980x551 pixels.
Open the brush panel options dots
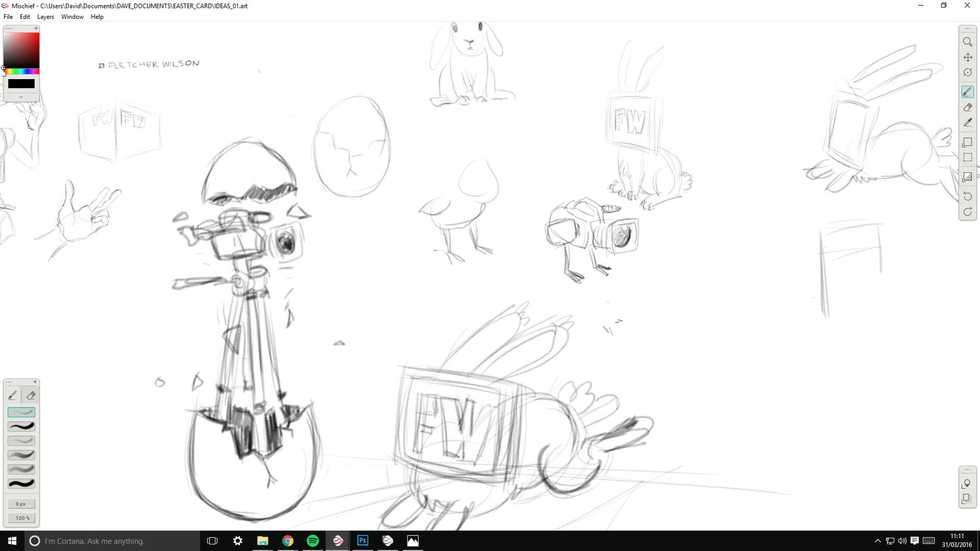8,382
